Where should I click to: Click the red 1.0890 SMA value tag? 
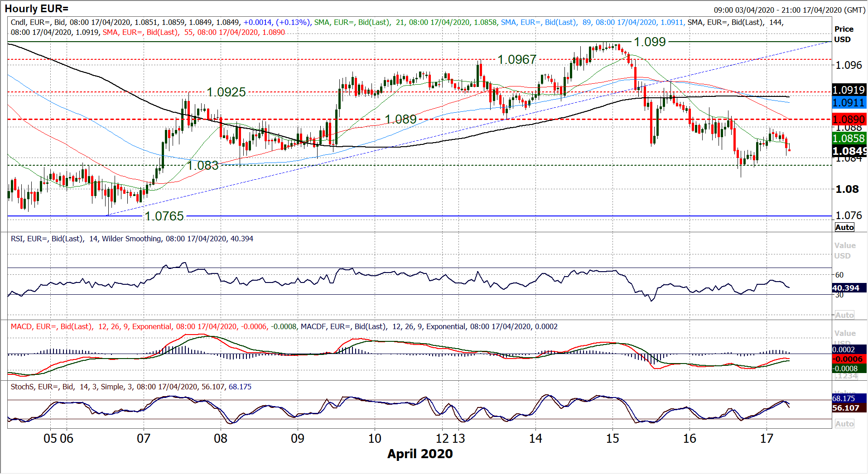click(849, 120)
